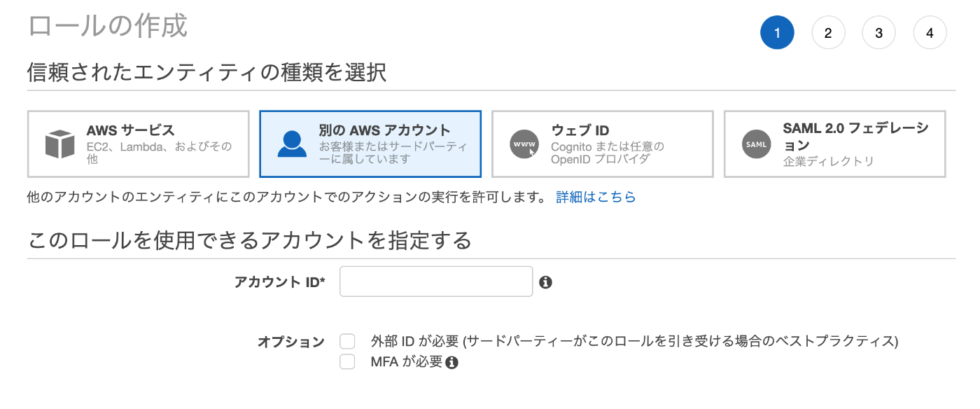The width and height of the screenshot is (980, 409).
Task: Select the ウェブ ID entity card title
Action: (580, 130)
